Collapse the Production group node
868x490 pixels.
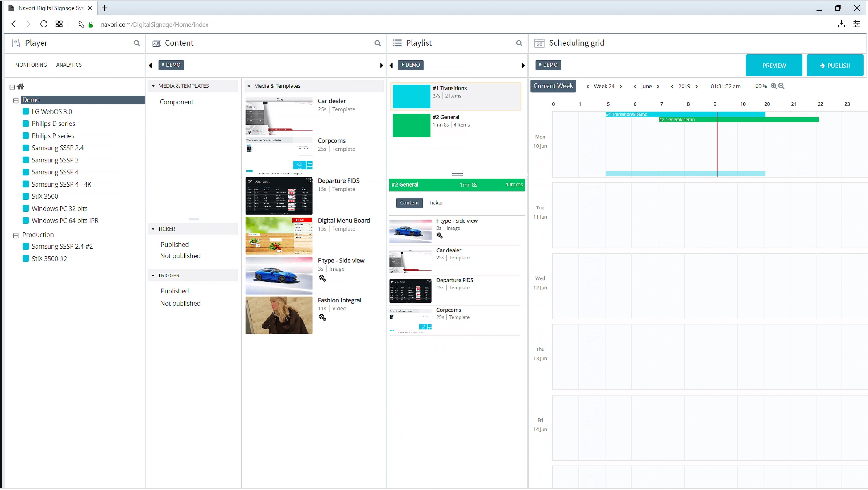click(16, 236)
